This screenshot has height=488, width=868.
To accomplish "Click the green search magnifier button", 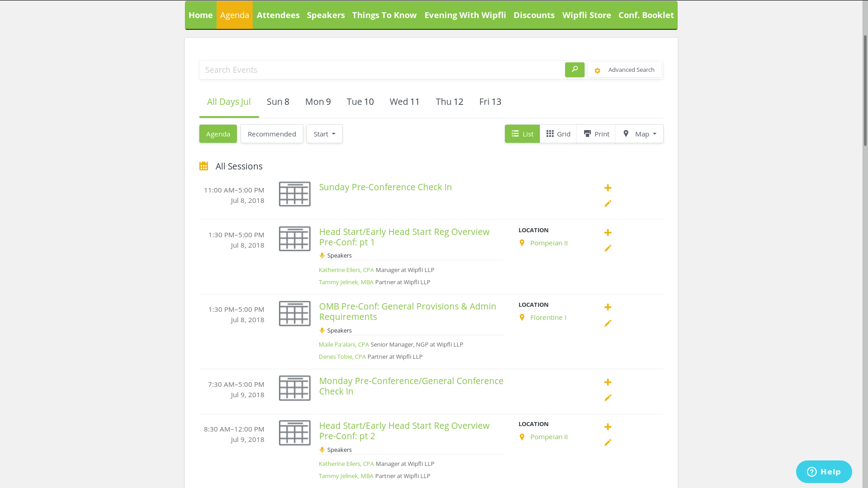I will click(575, 70).
